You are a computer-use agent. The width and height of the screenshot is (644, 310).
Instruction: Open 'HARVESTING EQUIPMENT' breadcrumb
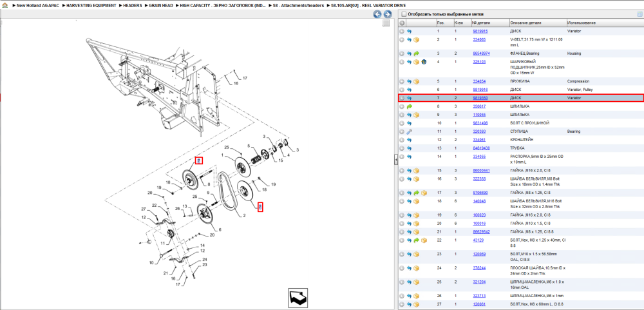tap(91, 6)
